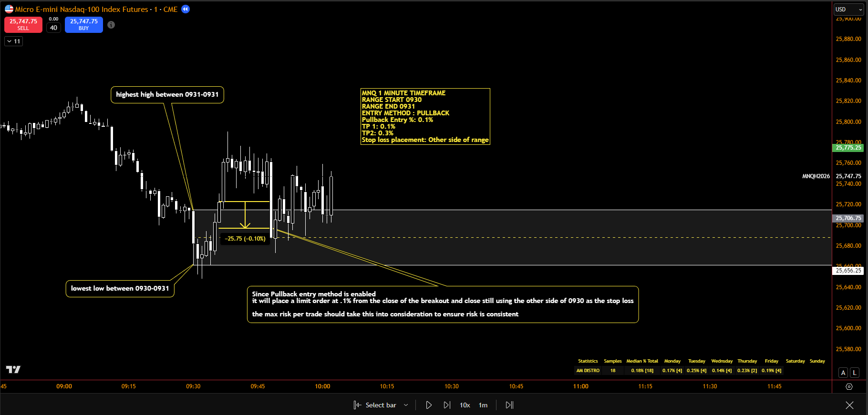The width and height of the screenshot is (868, 415).
Task: Change the 10x replay speed
Action: (465, 405)
